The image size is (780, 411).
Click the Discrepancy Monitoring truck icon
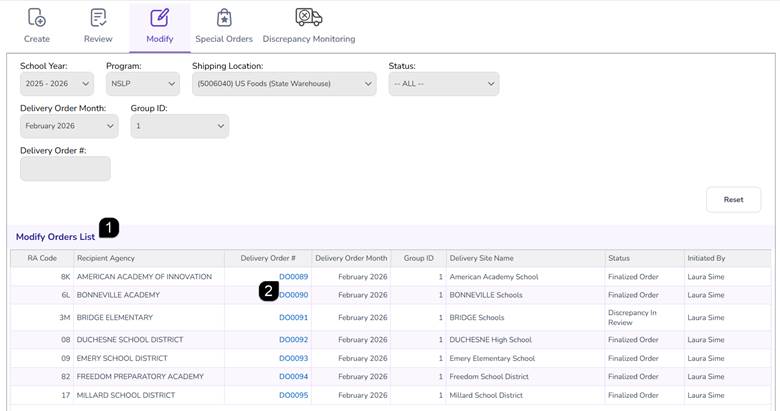(308, 17)
